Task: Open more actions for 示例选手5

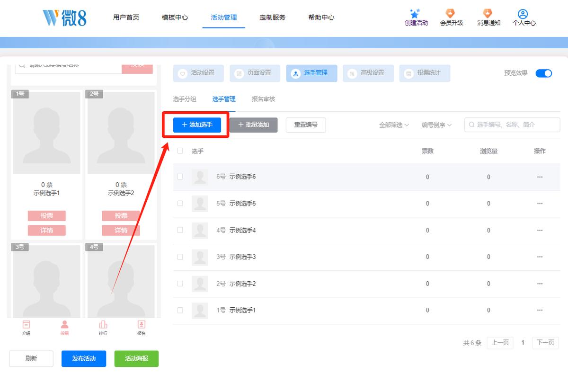Action: (540, 204)
